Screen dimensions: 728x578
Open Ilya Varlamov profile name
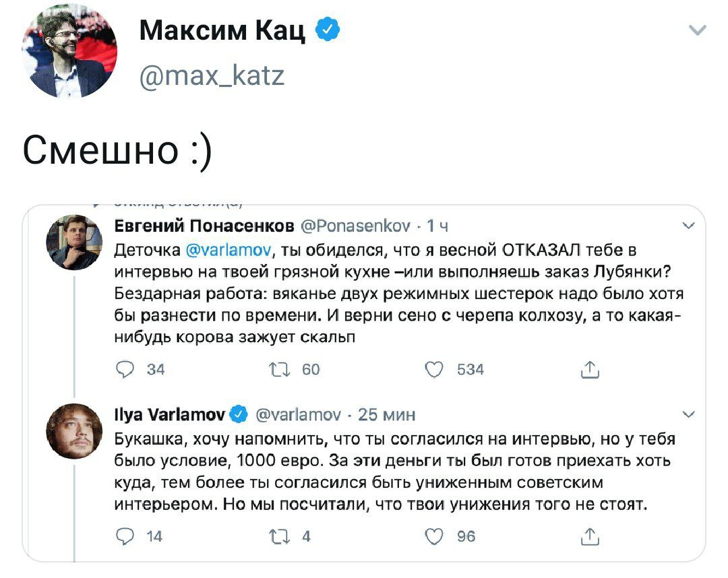point(169,414)
